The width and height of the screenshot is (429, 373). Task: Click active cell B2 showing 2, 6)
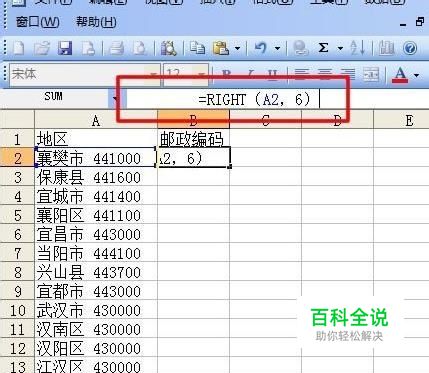[194, 157]
